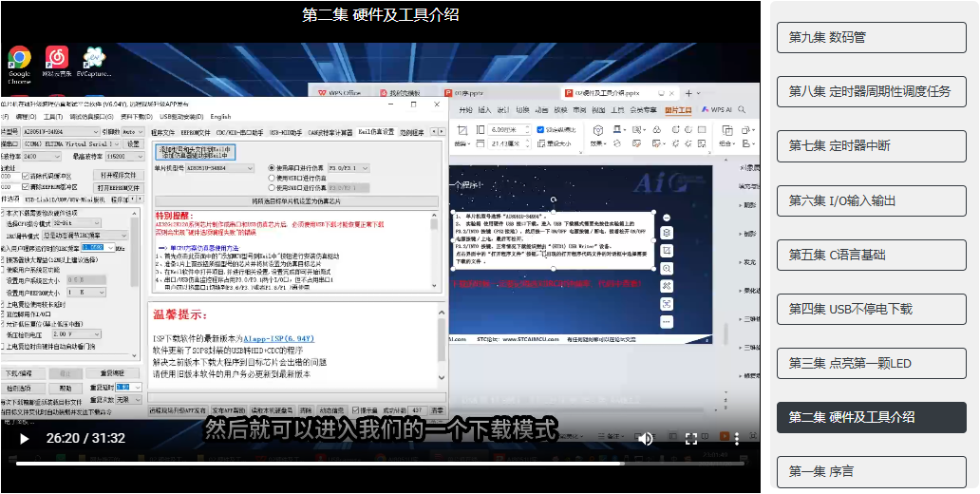Seek on the video progress bar
The height and width of the screenshot is (494, 980).
(x=380, y=464)
